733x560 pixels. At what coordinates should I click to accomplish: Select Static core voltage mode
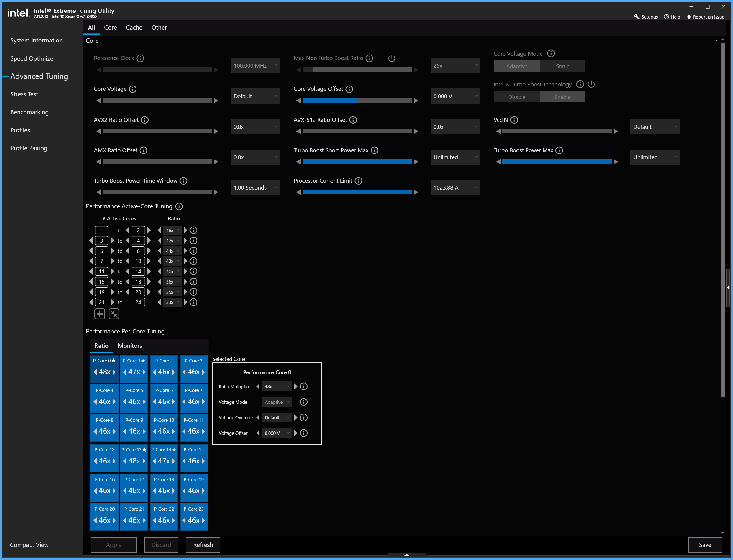[x=562, y=66]
